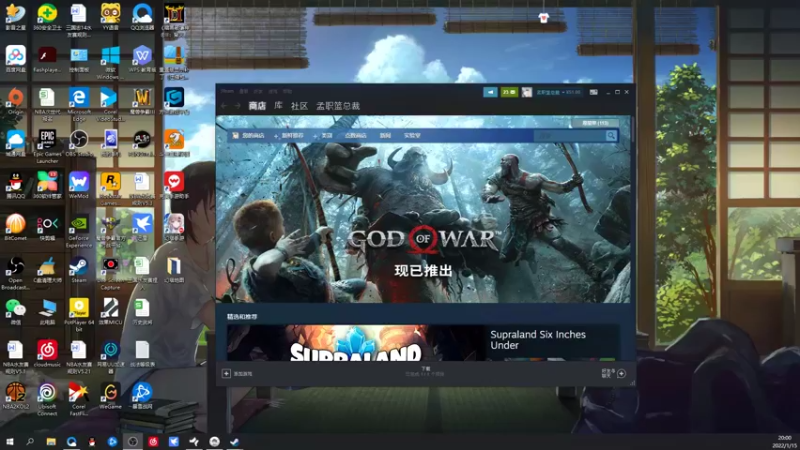The width and height of the screenshot is (800, 450).
Task: Open QQ浏览器 desktop shortcut
Action: tap(142, 17)
